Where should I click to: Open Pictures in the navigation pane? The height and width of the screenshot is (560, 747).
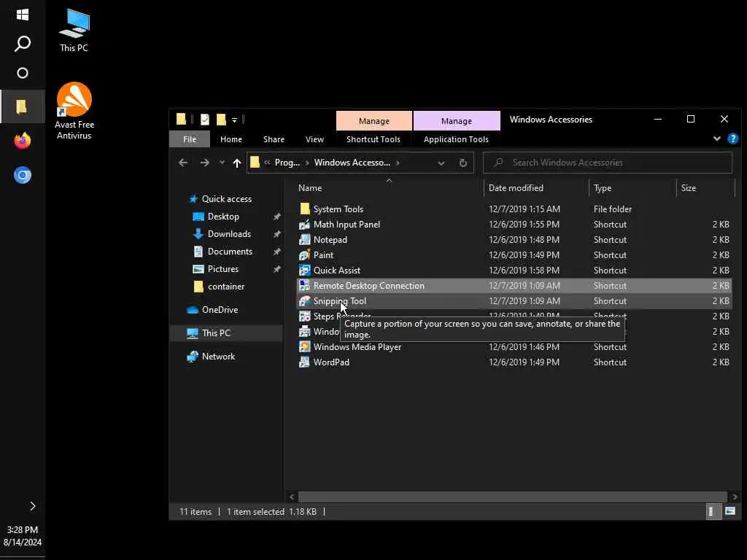215,269
